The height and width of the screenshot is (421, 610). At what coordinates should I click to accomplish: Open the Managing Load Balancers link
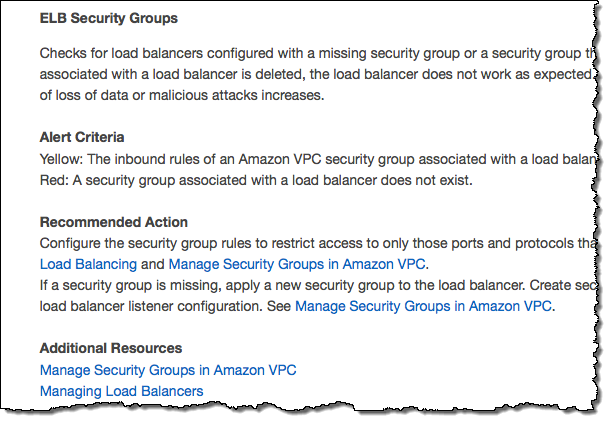point(121,391)
